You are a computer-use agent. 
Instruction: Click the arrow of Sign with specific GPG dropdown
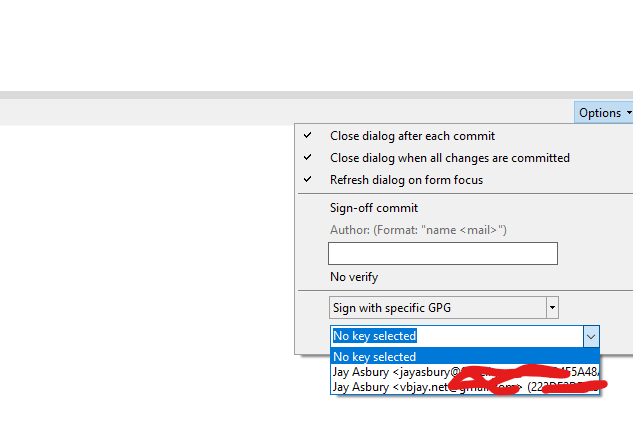(552, 308)
